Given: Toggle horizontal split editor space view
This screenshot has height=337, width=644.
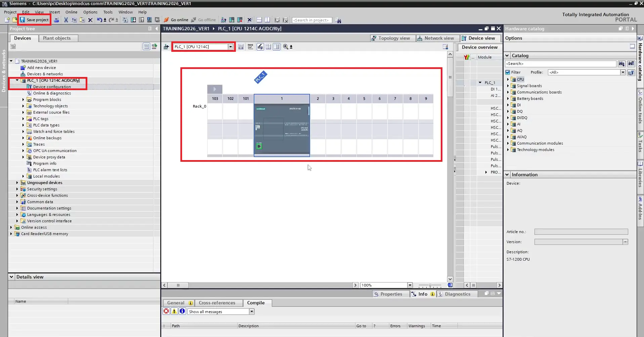Looking at the screenshot, I should [x=259, y=20].
